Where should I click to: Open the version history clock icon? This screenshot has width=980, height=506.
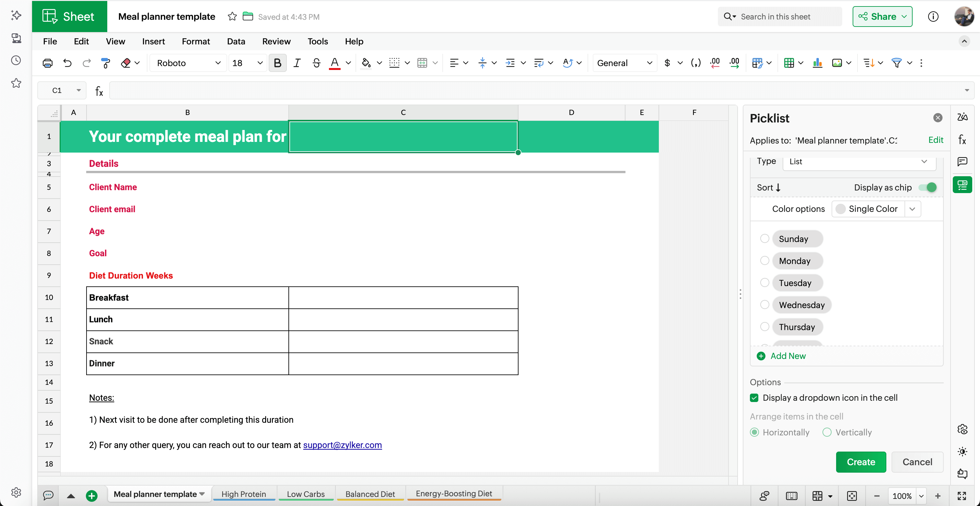point(16,61)
